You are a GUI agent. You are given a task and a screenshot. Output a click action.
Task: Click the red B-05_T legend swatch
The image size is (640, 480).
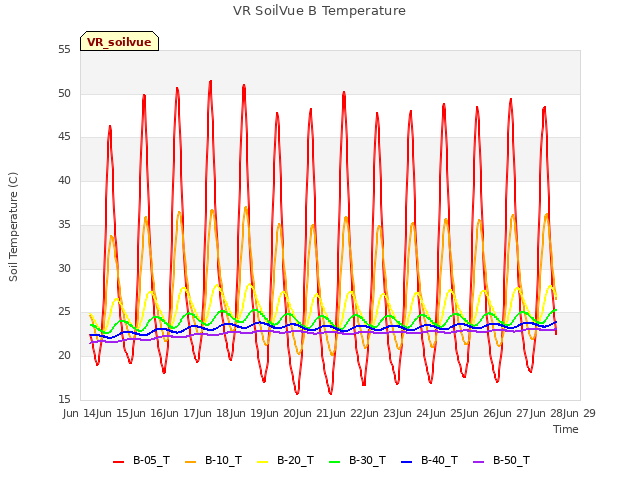(118, 462)
